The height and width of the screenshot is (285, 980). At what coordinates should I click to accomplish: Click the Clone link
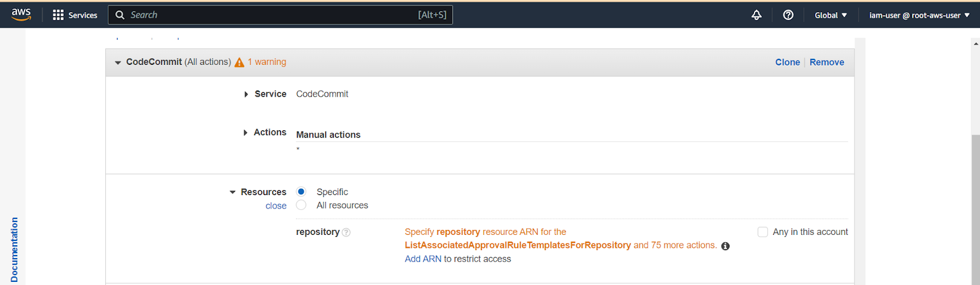click(788, 62)
